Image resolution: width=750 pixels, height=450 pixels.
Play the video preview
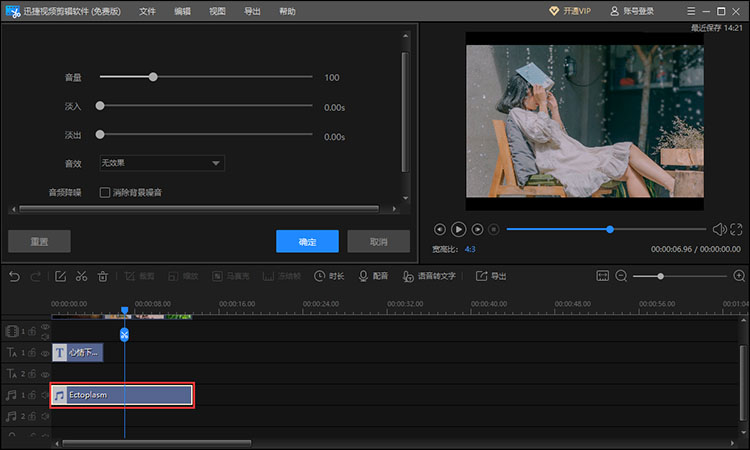click(458, 230)
